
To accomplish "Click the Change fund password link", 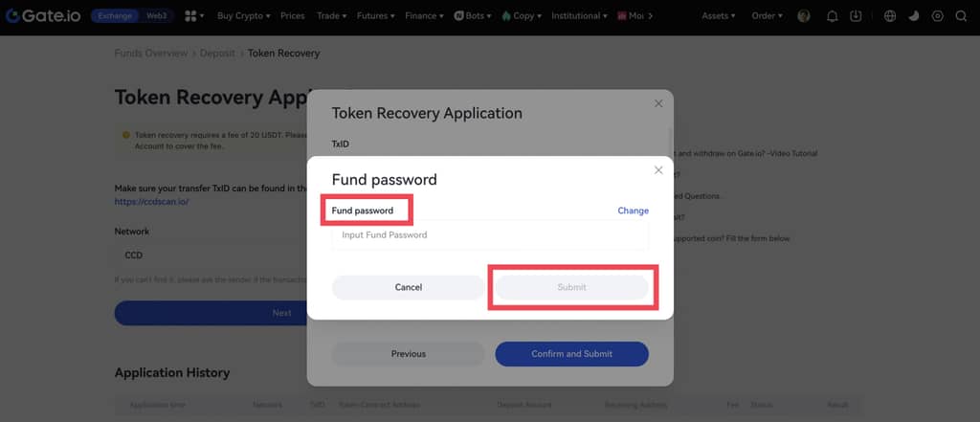I will (633, 211).
